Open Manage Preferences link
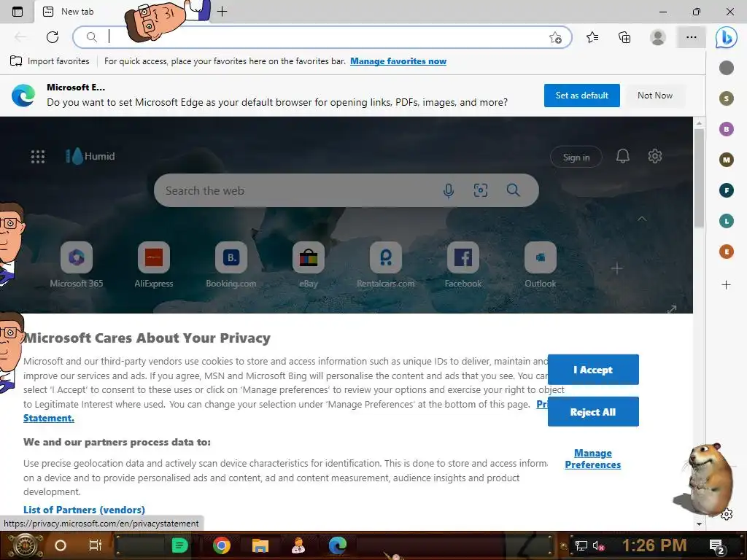 592,459
